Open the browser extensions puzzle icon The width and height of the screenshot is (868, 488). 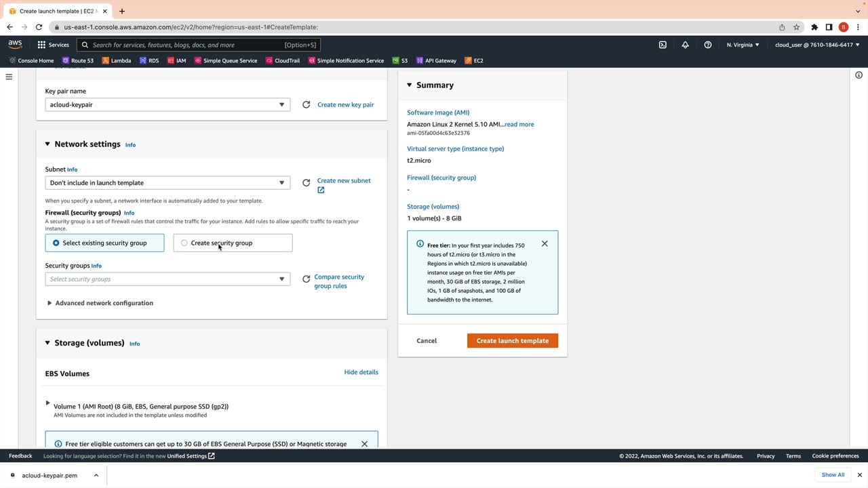814,27
